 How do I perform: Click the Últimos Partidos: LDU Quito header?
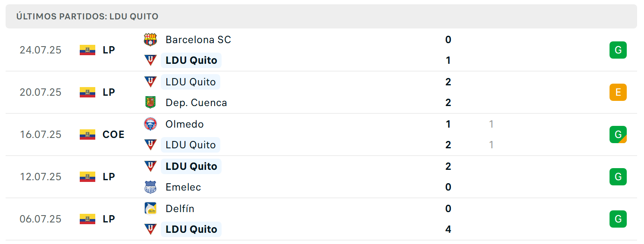tap(87, 16)
